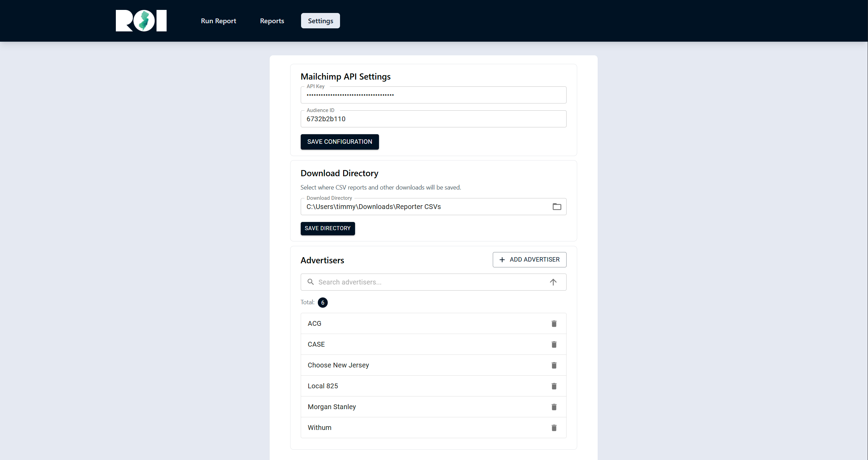The width and height of the screenshot is (868, 460).
Task: Select Morgan Stanley row text
Action: [x=332, y=407]
